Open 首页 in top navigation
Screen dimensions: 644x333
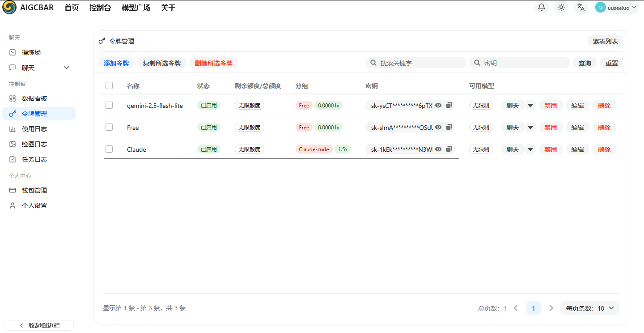click(72, 8)
